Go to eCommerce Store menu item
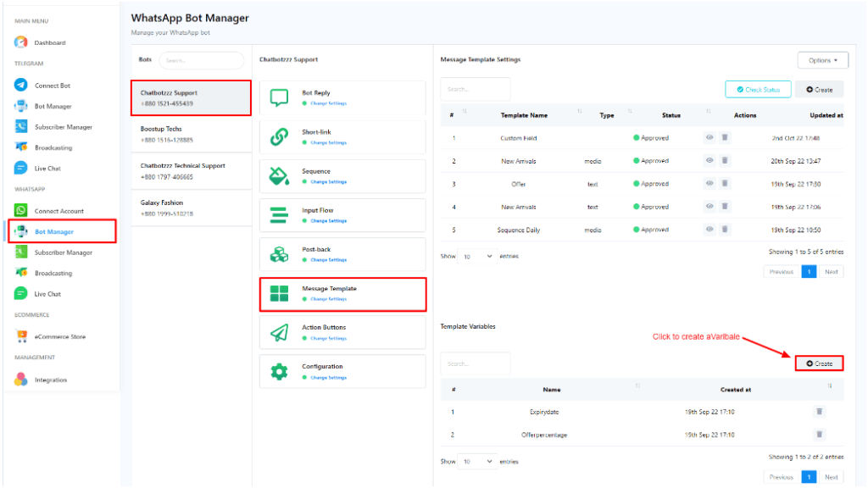The height and width of the screenshot is (488, 868). 59,337
